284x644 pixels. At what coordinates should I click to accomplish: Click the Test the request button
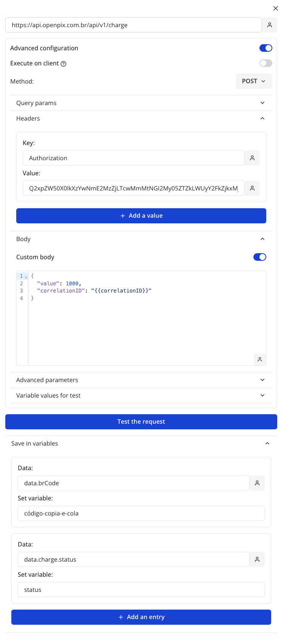[141, 422]
